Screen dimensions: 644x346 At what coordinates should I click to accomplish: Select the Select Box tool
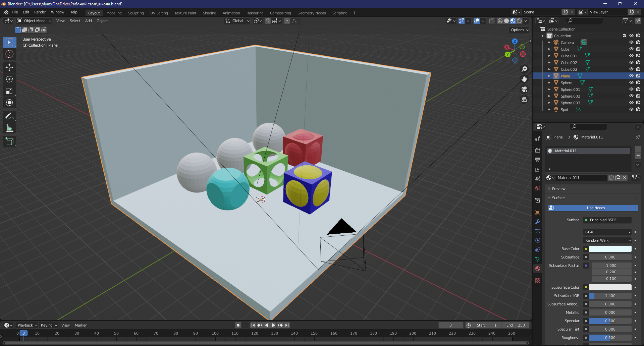pos(9,42)
